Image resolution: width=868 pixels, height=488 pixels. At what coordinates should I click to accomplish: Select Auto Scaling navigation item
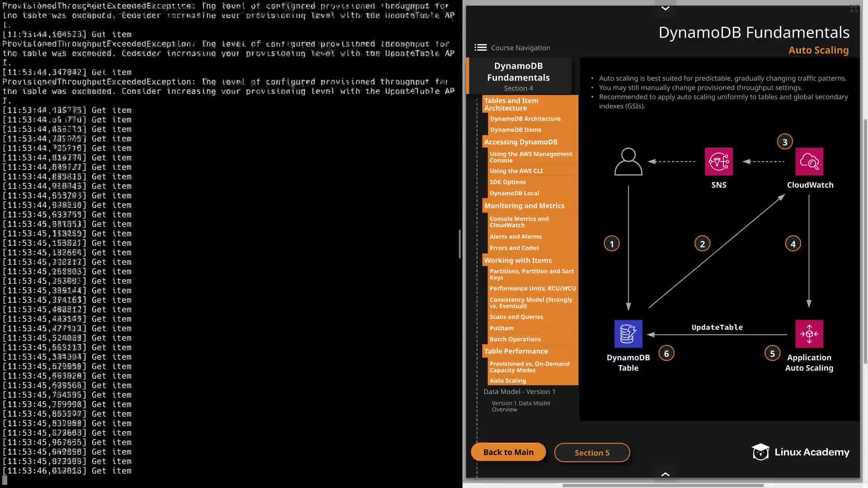click(508, 380)
